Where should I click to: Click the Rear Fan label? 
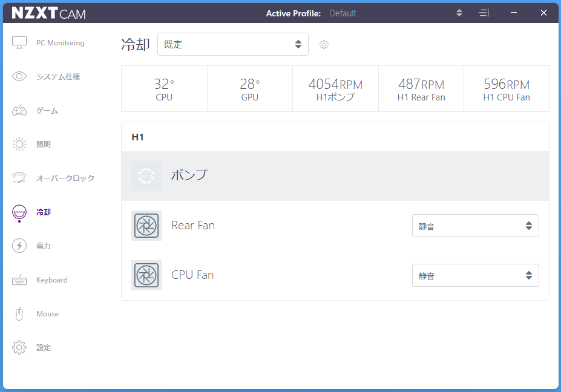[193, 225]
